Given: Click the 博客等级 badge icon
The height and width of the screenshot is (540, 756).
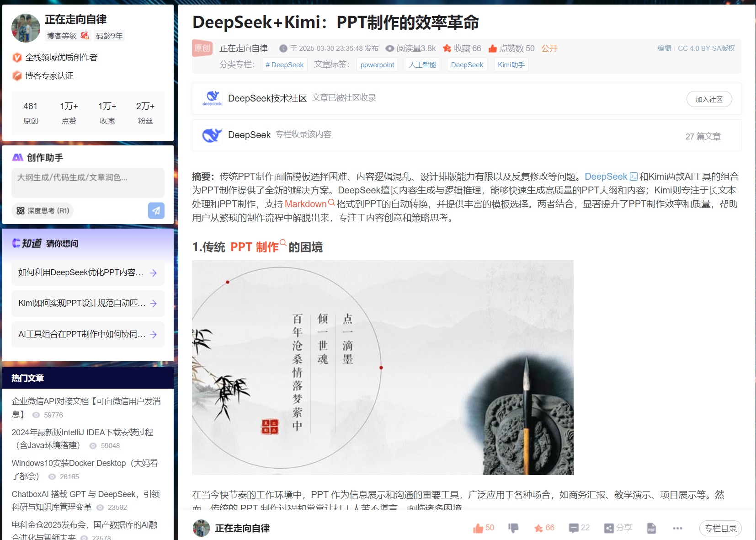Looking at the screenshot, I should pos(85,36).
